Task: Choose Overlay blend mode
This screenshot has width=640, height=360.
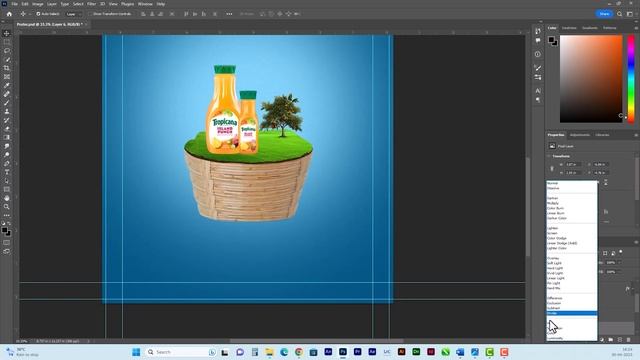Action: (571, 258)
